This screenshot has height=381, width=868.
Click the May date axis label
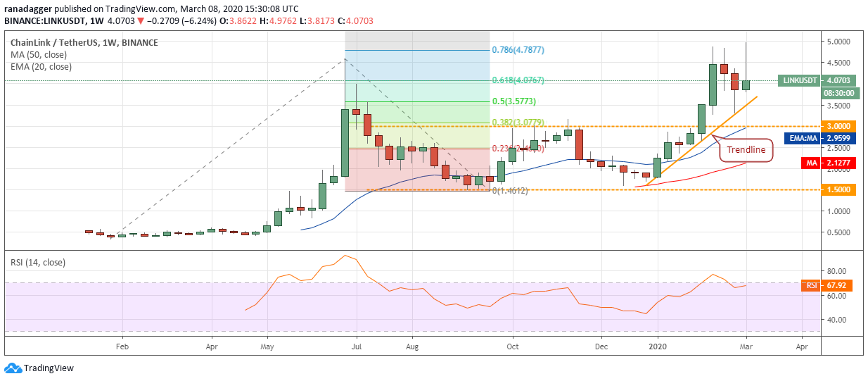(x=267, y=346)
